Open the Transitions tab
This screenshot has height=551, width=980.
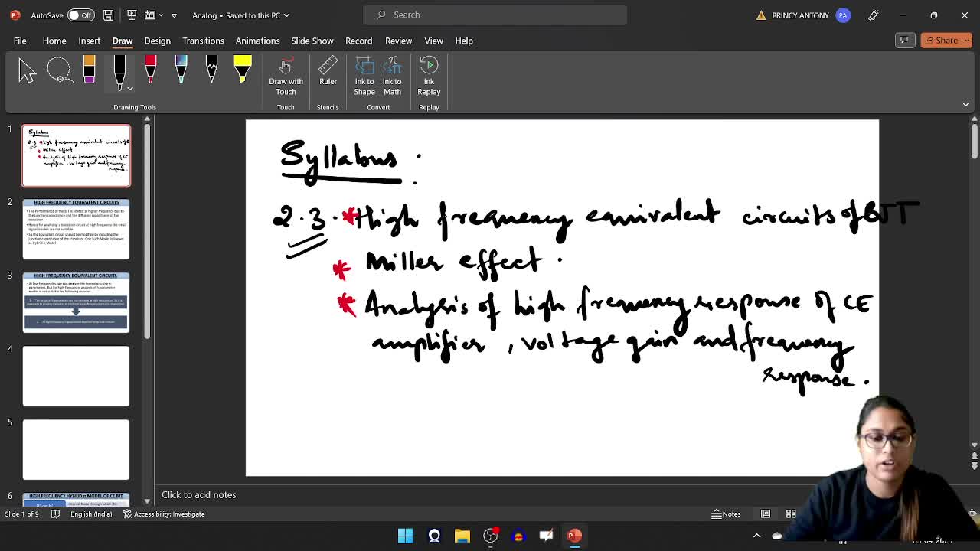(203, 41)
